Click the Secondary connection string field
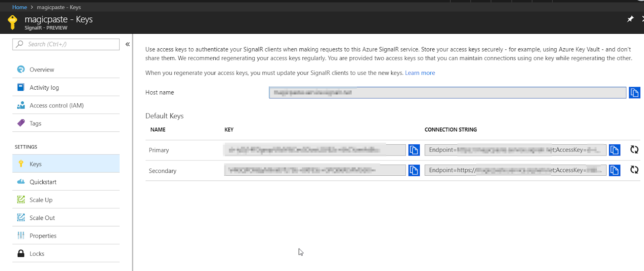The width and height of the screenshot is (644, 271). coord(516,170)
